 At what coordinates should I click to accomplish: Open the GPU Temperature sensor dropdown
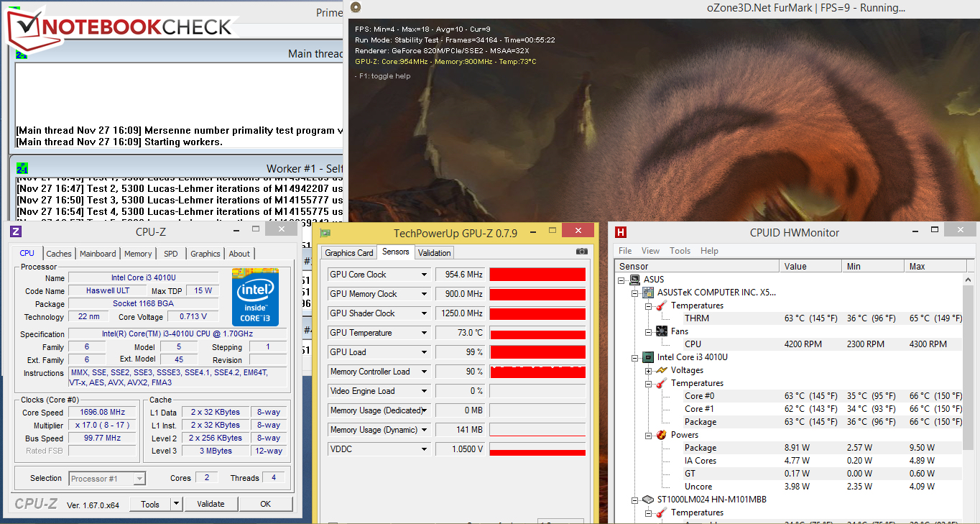pos(425,333)
